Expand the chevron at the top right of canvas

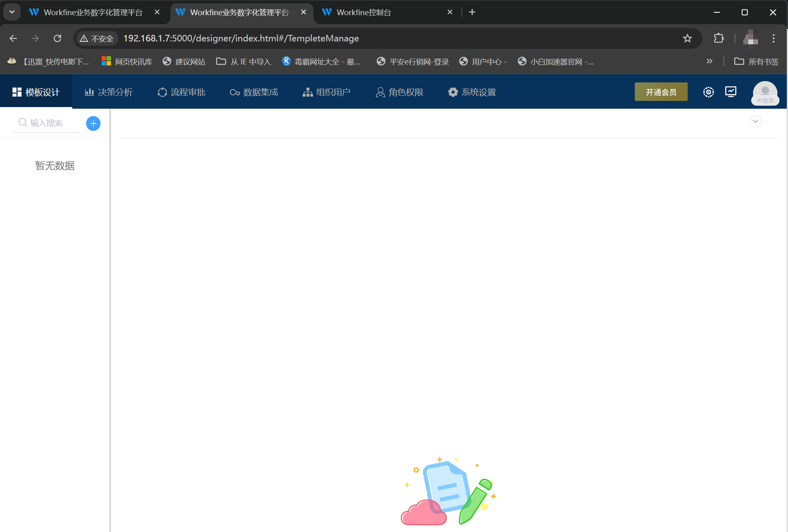756,121
